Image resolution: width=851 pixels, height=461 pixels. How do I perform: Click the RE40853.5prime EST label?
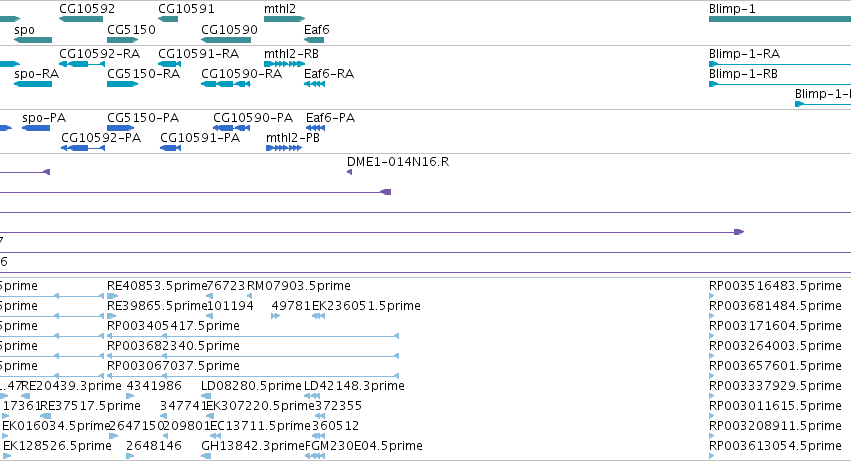(x=157, y=286)
